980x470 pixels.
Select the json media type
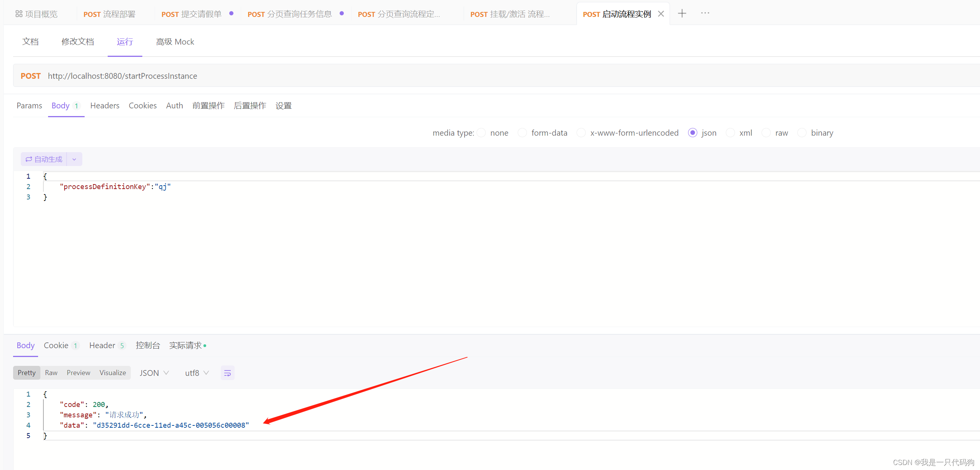(693, 133)
